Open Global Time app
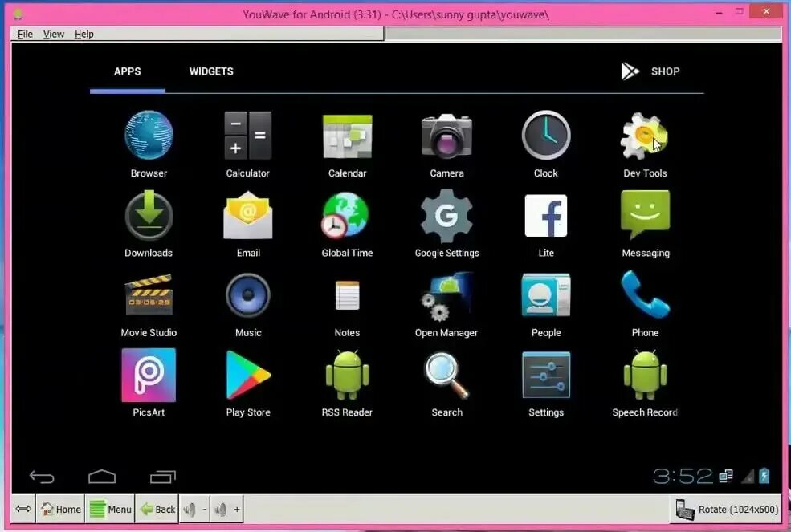Viewport: 791px width, 532px height. pyautogui.click(x=346, y=215)
